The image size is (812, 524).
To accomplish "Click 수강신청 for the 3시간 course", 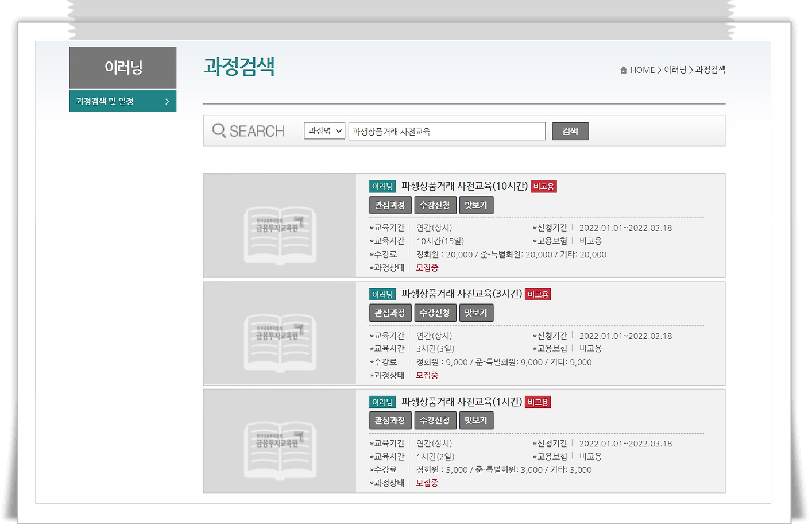I will coord(435,313).
